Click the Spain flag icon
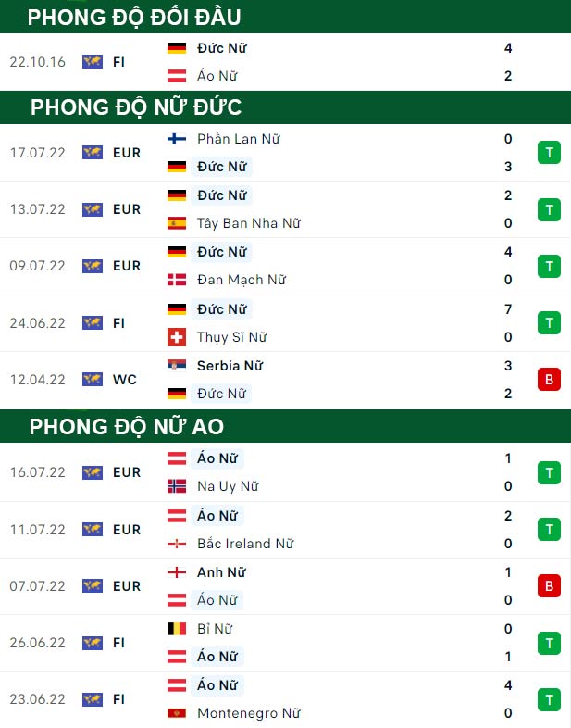This screenshot has height=728, width=571. pyautogui.click(x=177, y=223)
